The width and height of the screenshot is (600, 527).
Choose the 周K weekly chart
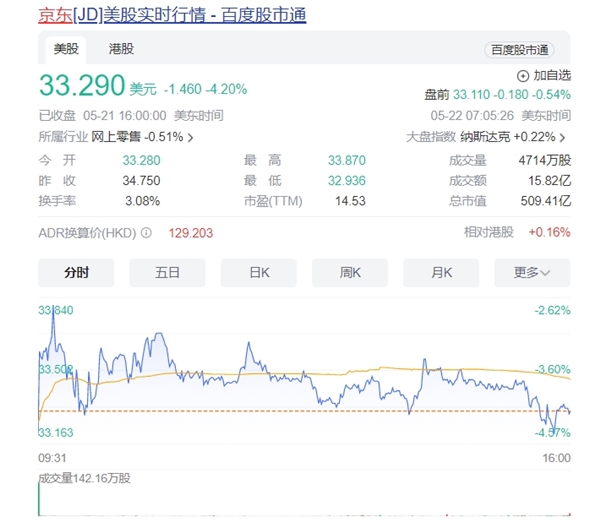tap(350, 272)
